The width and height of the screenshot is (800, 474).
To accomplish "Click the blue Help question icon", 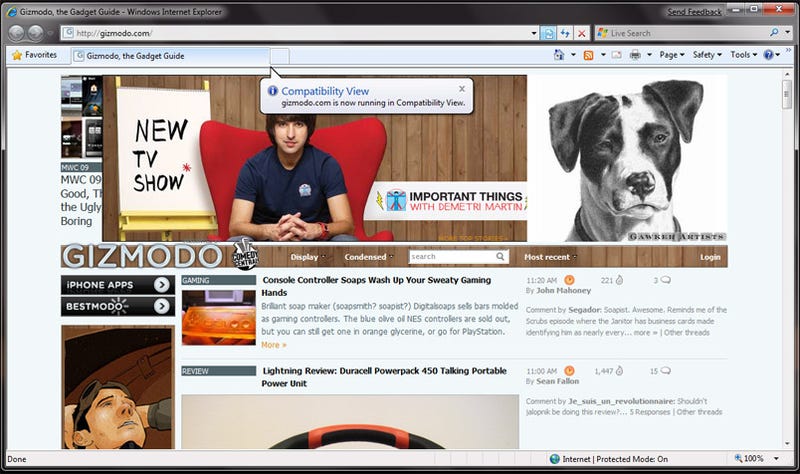I will click(768, 55).
